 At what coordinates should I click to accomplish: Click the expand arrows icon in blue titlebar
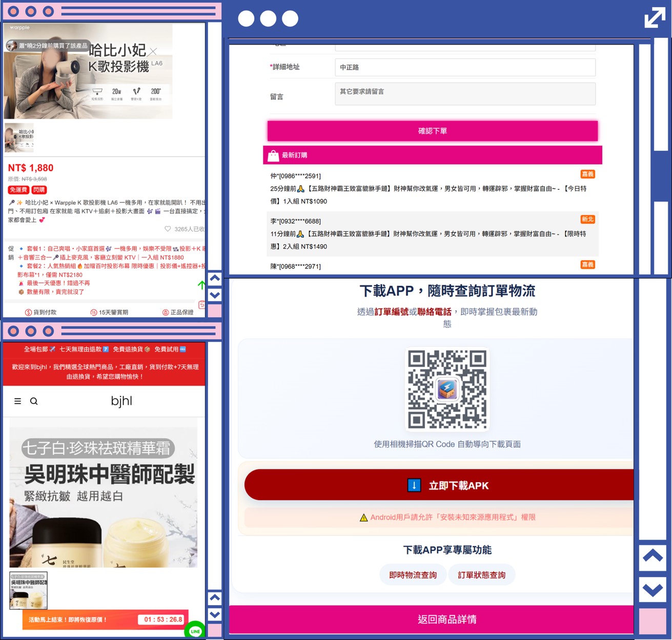(x=654, y=18)
